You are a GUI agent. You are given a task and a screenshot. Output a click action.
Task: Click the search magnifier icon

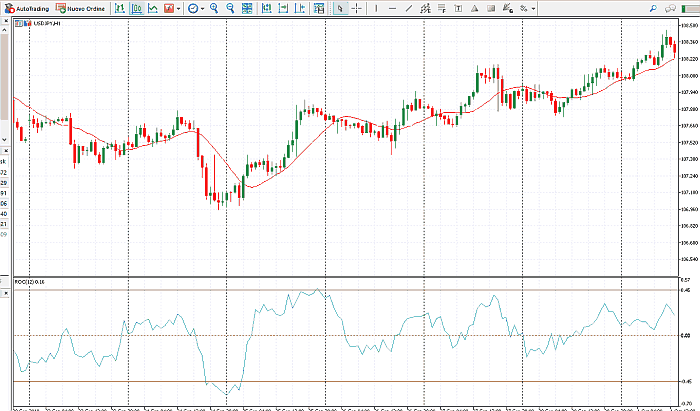[653, 8]
